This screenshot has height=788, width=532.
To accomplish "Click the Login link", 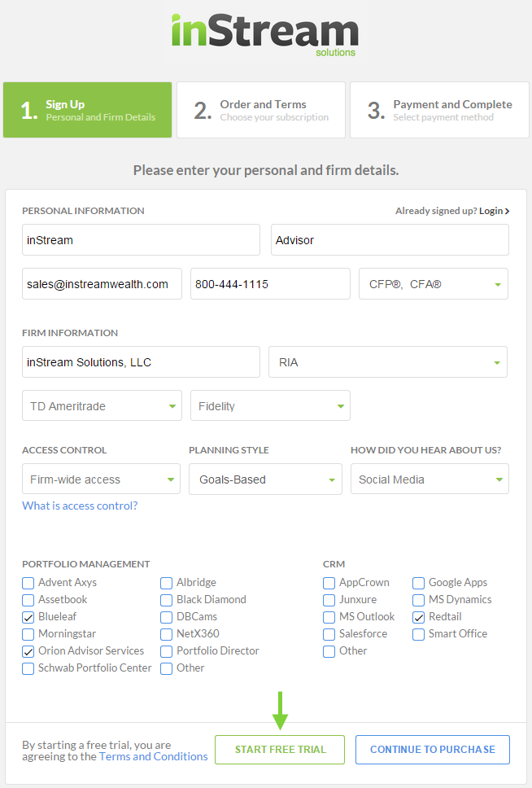I will pyautogui.click(x=494, y=211).
